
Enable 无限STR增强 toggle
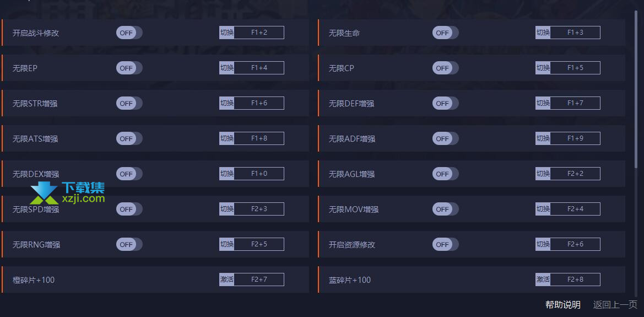(x=129, y=103)
